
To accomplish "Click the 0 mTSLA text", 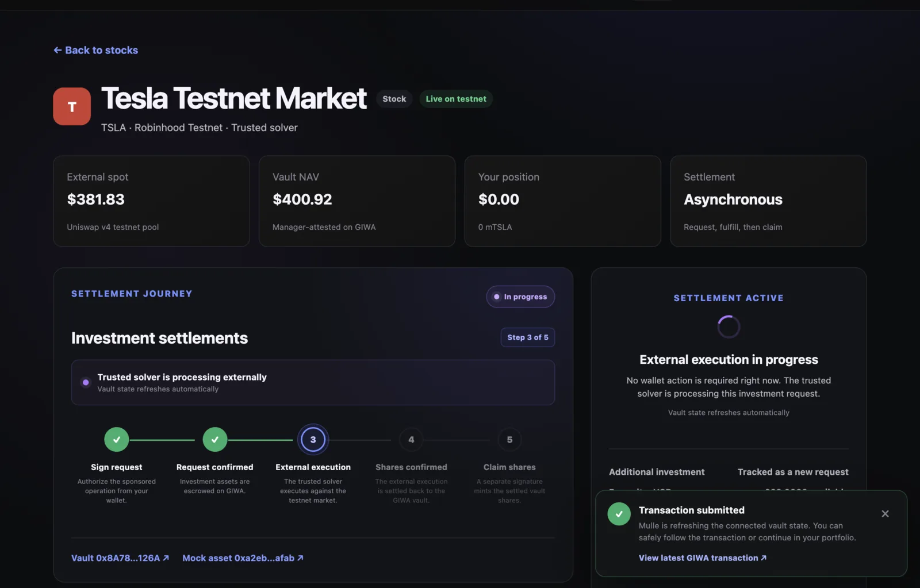I will pos(495,227).
